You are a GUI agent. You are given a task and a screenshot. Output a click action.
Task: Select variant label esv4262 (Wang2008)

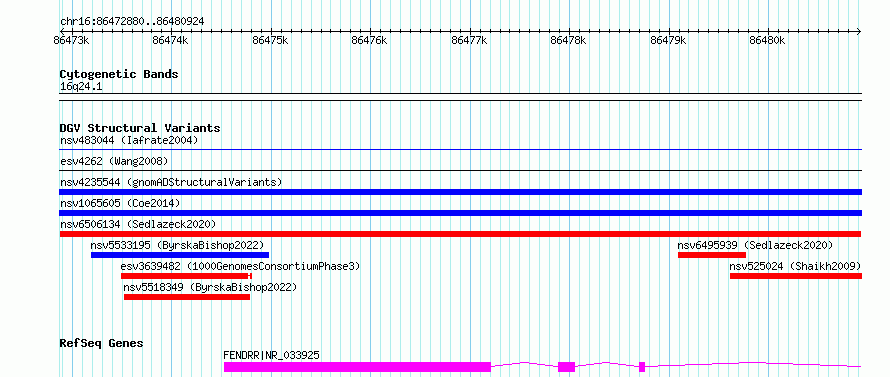pos(114,161)
